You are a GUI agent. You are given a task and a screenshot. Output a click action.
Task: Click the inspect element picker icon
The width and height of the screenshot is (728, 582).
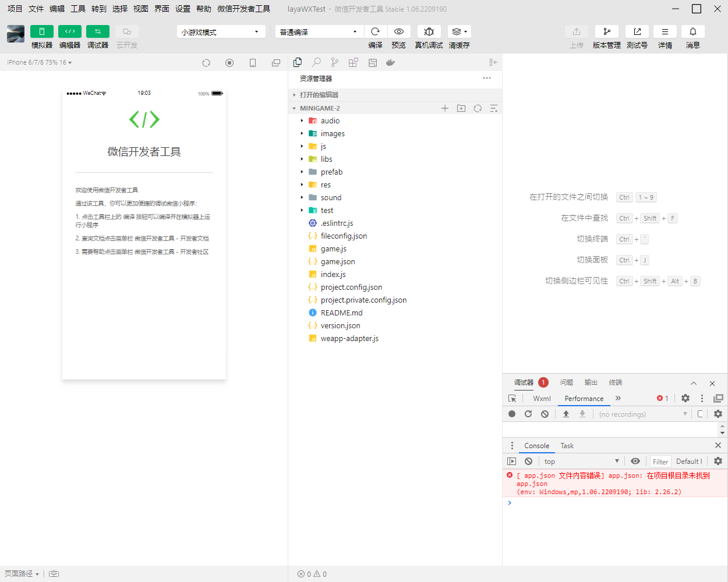click(512, 399)
